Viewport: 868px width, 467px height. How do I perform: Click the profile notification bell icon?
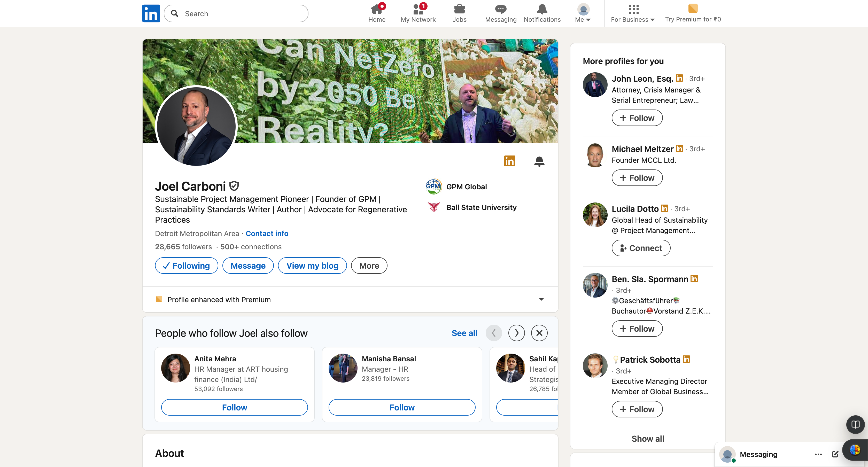pos(539,161)
